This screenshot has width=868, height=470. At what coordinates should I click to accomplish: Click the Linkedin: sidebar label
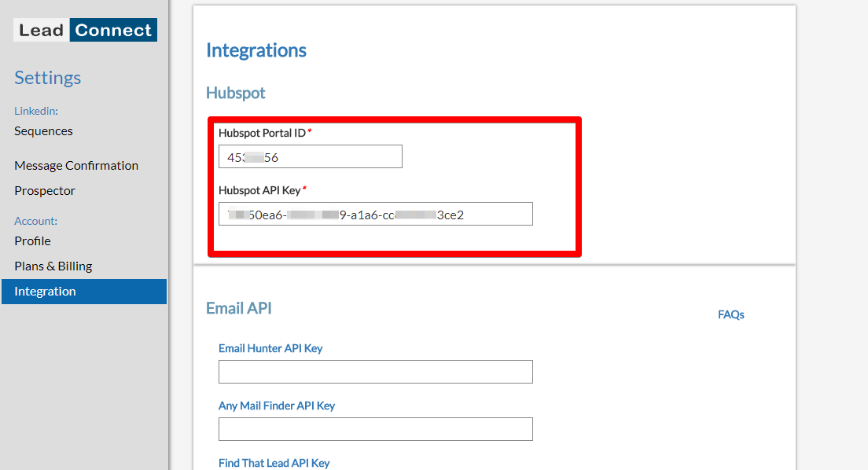tap(36, 111)
